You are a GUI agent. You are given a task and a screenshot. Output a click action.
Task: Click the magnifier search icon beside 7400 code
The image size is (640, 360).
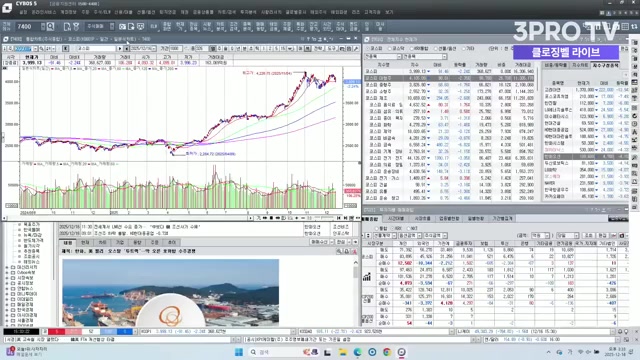pyautogui.click(x=50, y=27)
